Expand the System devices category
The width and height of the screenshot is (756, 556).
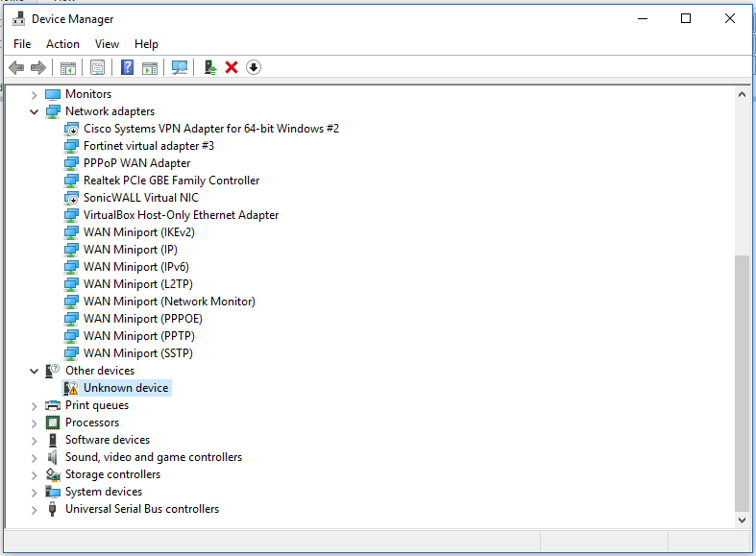pos(34,493)
